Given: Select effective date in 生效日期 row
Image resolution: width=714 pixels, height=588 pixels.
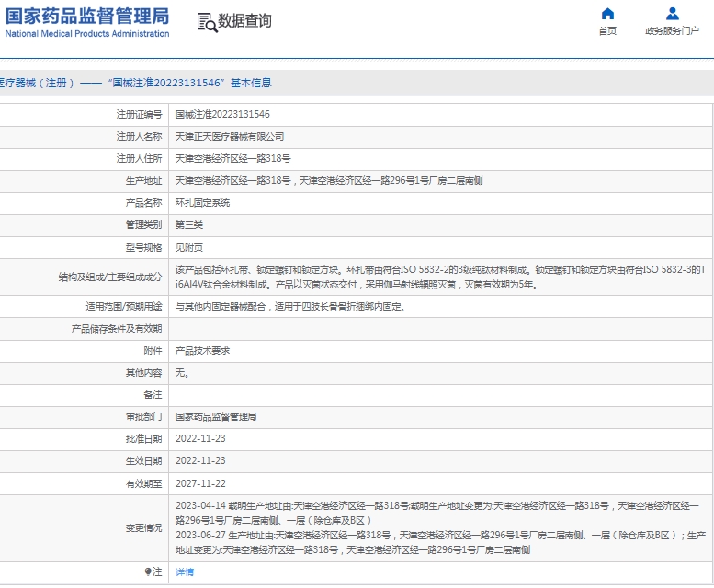Looking at the screenshot, I should tap(201, 460).
